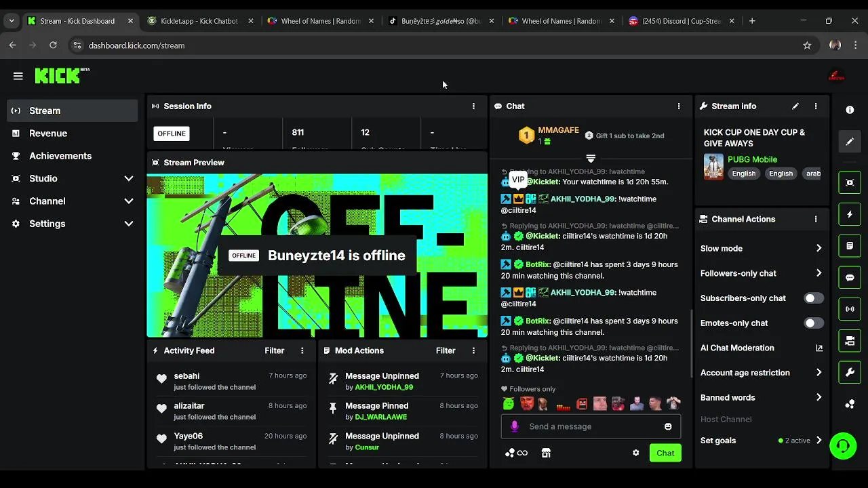Open Set goals arrow
868x488 pixels.
818,441
